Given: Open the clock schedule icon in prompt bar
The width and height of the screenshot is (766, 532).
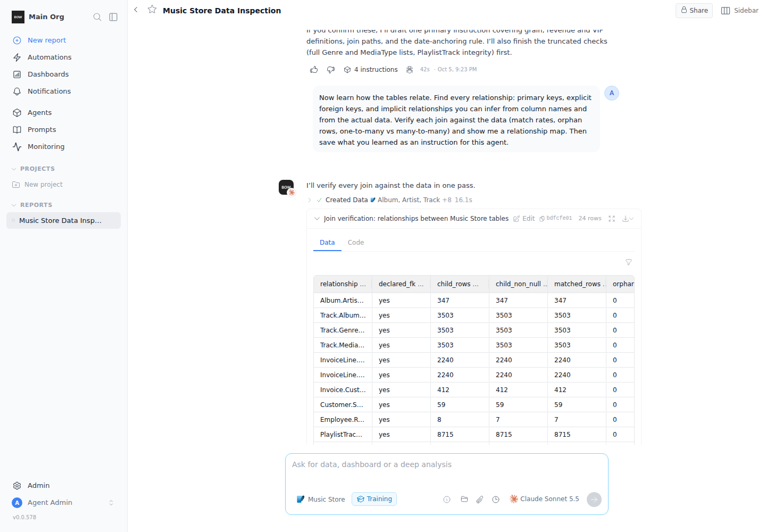Looking at the screenshot, I should coord(496,500).
